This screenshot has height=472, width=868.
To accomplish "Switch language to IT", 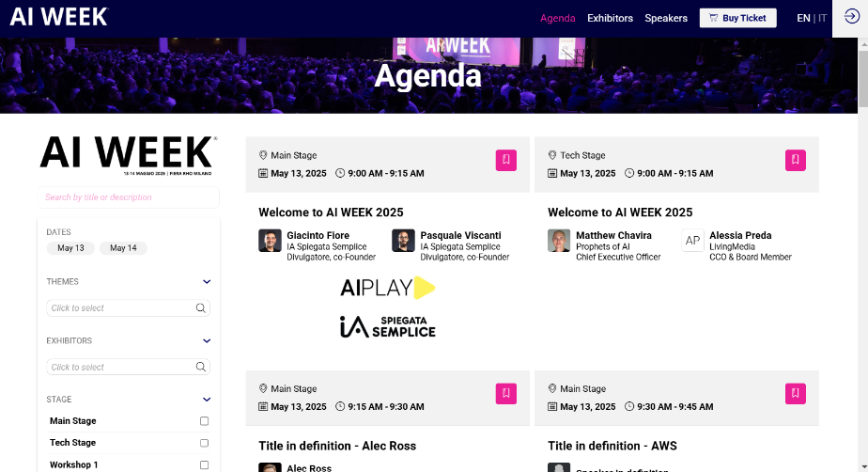I will tap(823, 18).
